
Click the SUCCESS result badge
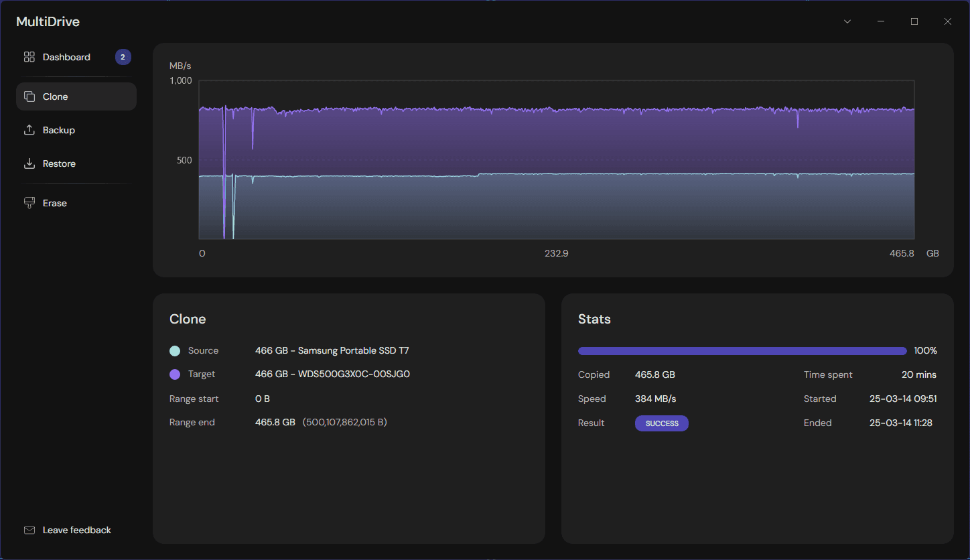661,423
